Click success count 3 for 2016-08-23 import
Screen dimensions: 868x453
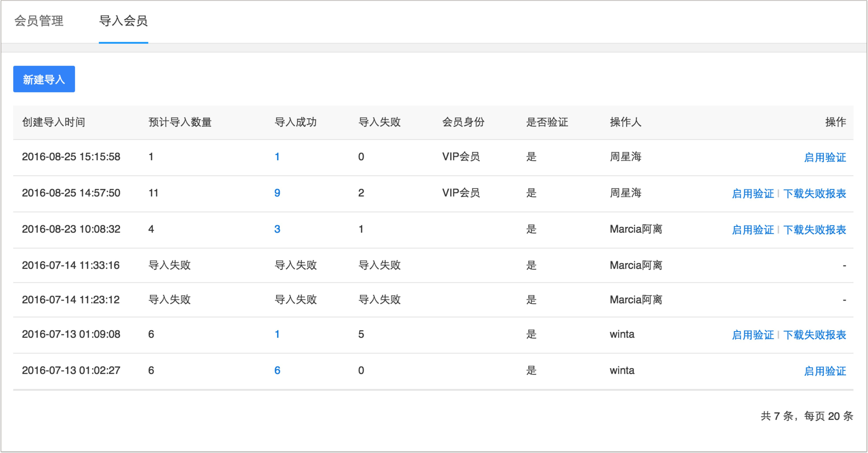(x=277, y=229)
